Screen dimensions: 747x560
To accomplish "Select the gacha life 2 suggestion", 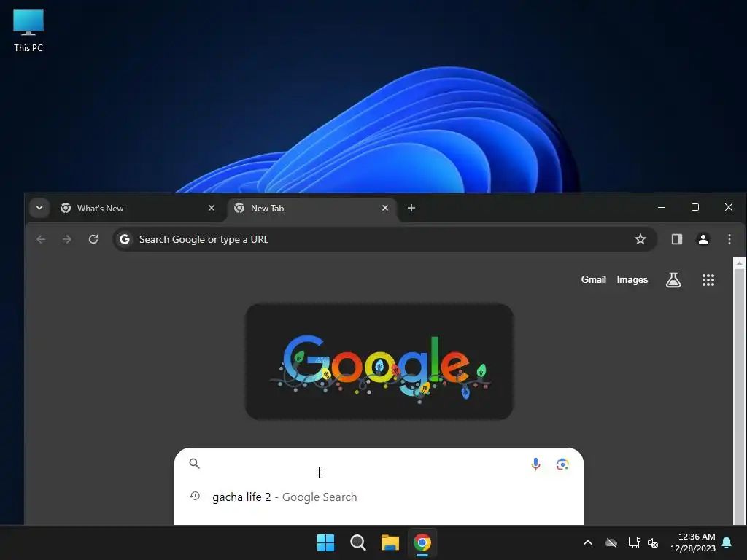I will click(379, 497).
